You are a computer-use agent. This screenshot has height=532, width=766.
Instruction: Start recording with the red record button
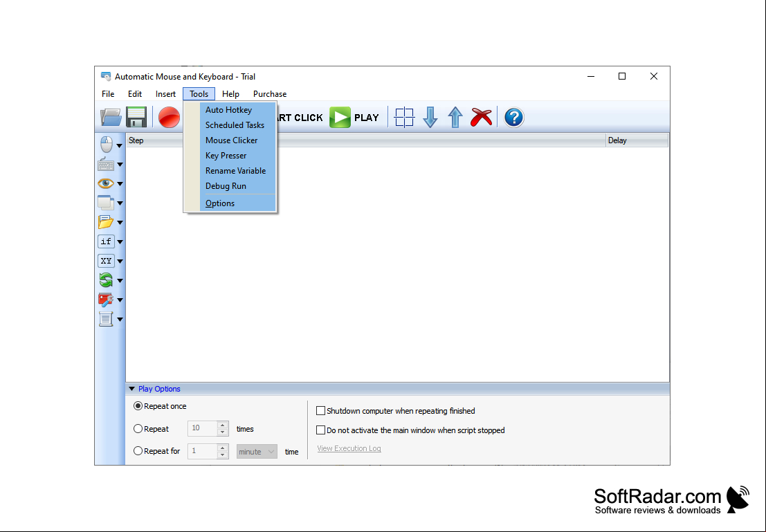tap(169, 118)
